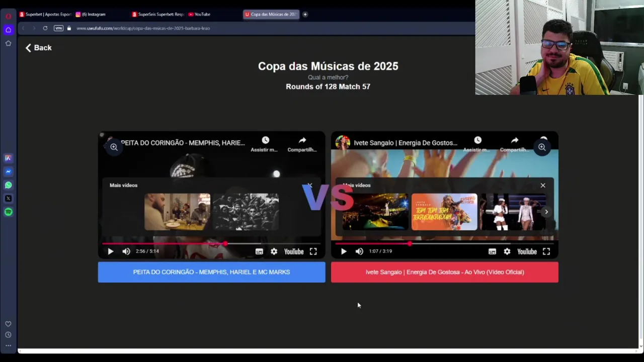Open the sidebar bookmarks star icon
644x362 pixels.
(x=9, y=43)
